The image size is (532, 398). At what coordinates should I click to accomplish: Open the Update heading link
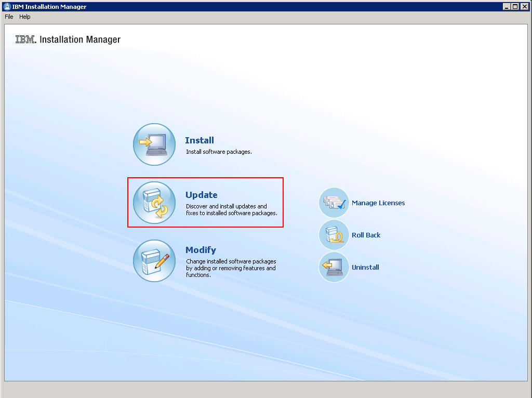(x=202, y=195)
